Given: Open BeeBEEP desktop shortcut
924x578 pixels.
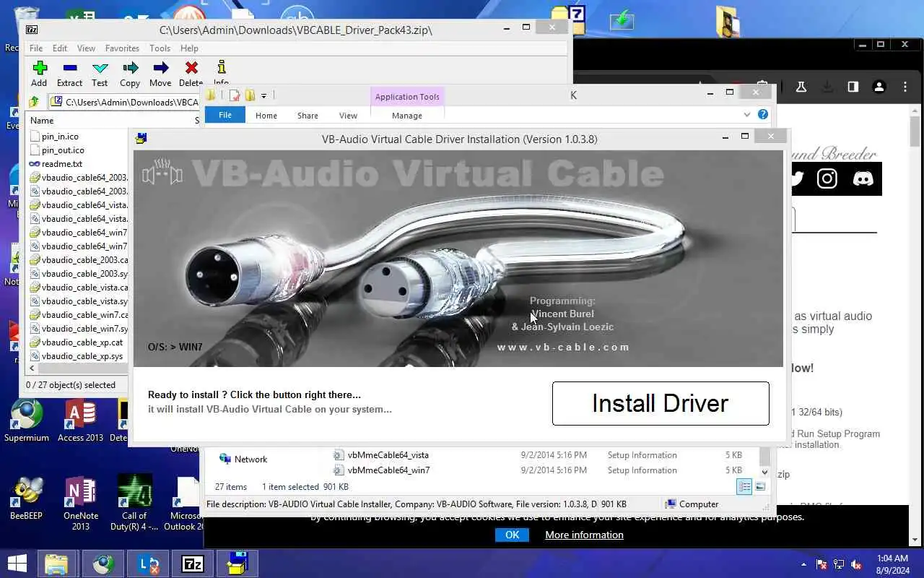Looking at the screenshot, I should coord(27,499).
